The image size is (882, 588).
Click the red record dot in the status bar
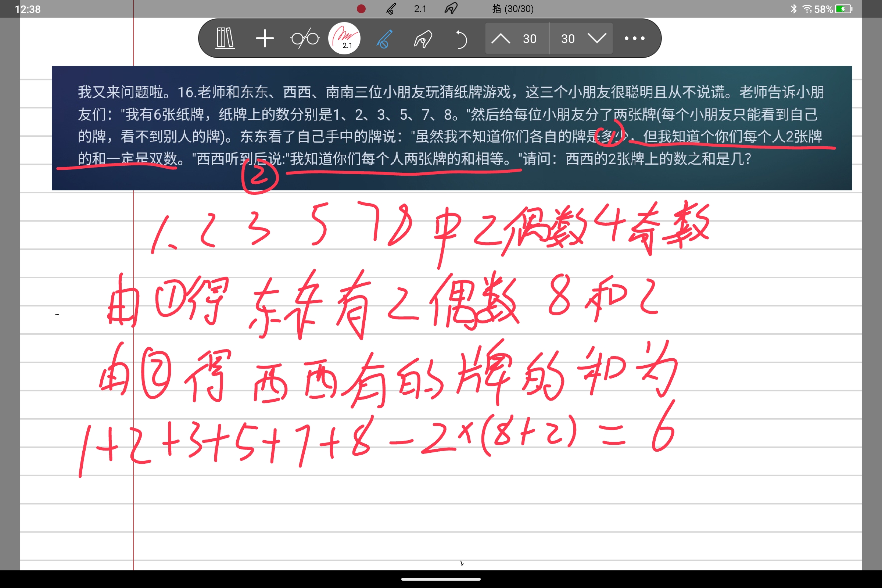[361, 8]
